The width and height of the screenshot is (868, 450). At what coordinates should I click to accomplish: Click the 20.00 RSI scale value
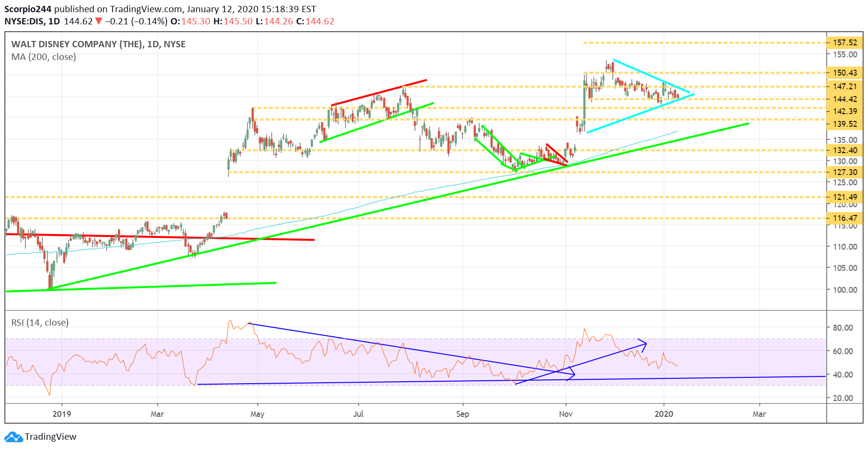pyautogui.click(x=843, y=398)
